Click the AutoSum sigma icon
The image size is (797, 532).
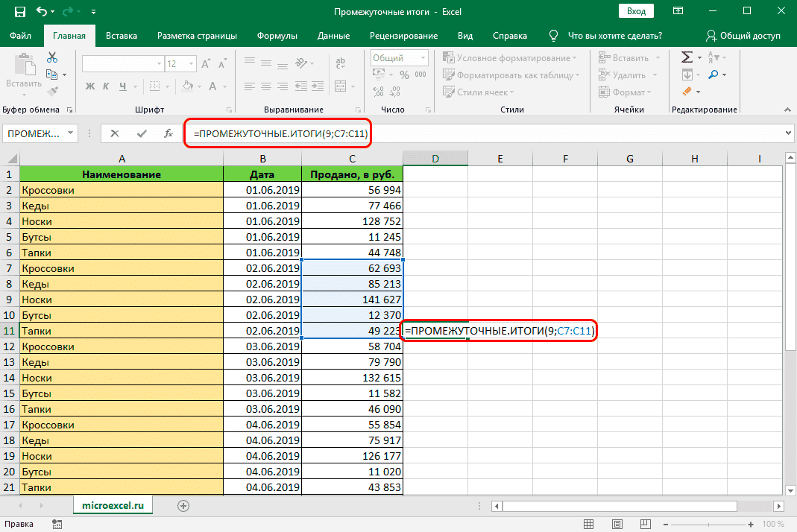tap(687, 58)
